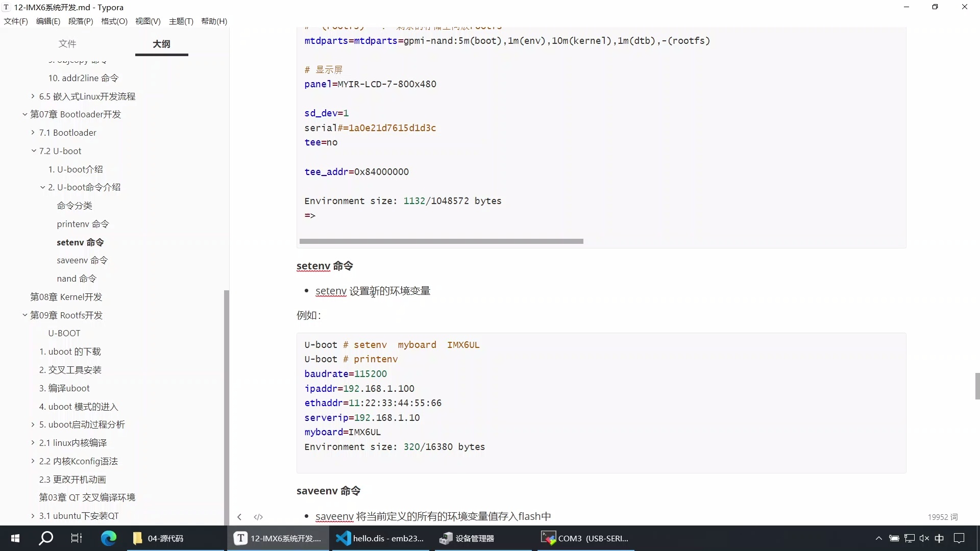Viewport: 980px width, 551px height.
Task: Click the code block's horizontal scrollbar
Action: click(x=442, y=241)
